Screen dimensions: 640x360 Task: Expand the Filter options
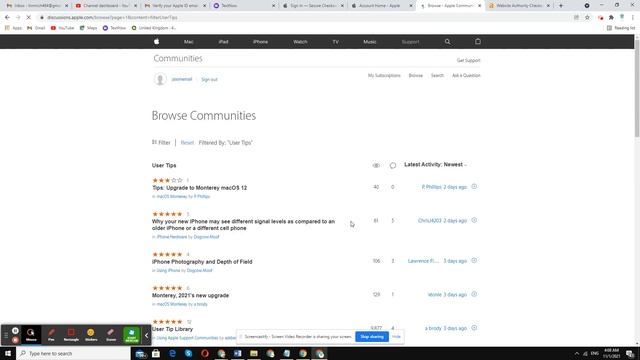[161, 142]
